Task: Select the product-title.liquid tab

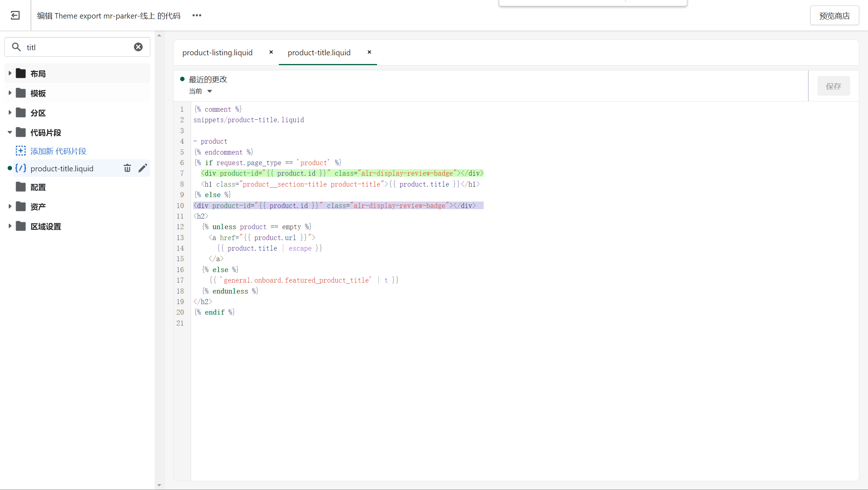Action: pos(319,53)
